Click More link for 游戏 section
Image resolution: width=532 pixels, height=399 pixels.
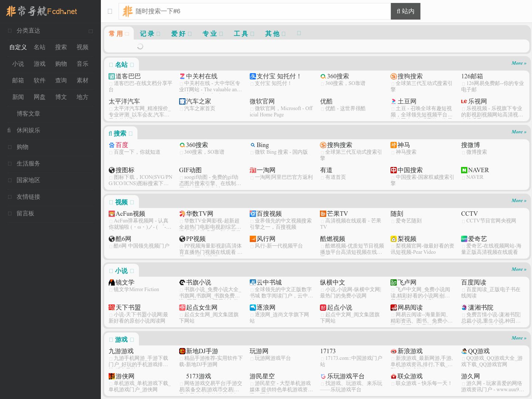click(519, 338)
